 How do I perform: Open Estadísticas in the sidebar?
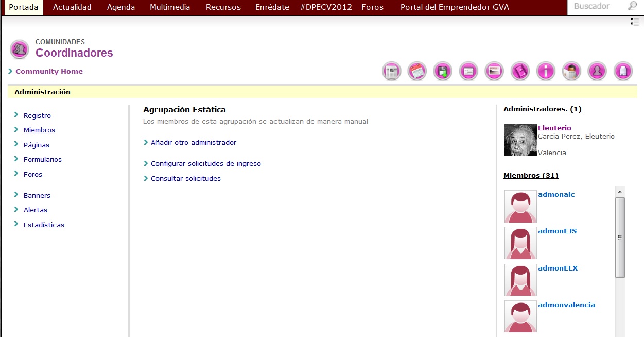[44, 225]
